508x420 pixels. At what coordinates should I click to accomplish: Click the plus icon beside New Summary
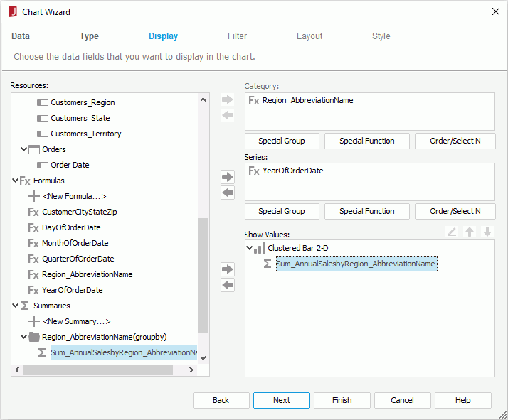(33, 321)
